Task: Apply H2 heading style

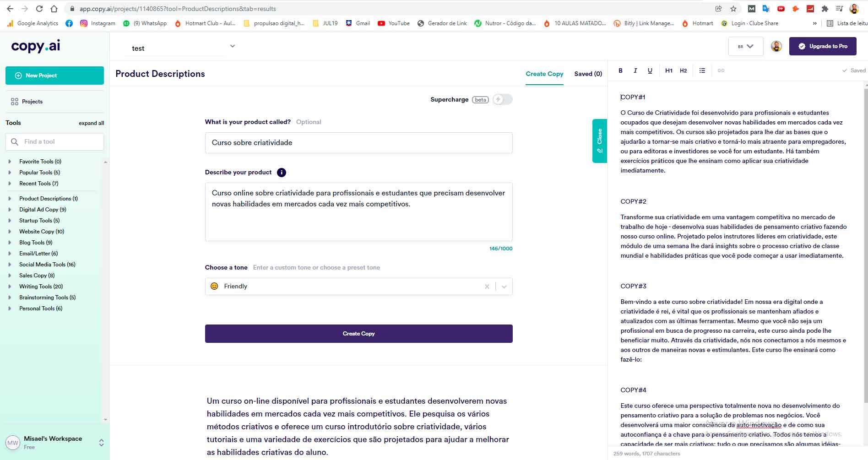Action: coord(683,70)
